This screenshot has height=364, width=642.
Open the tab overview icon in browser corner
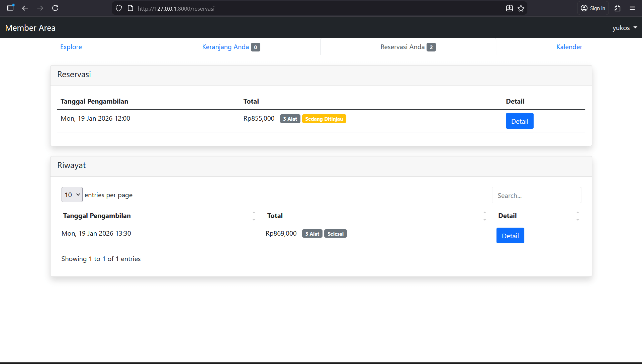(10, 8)
